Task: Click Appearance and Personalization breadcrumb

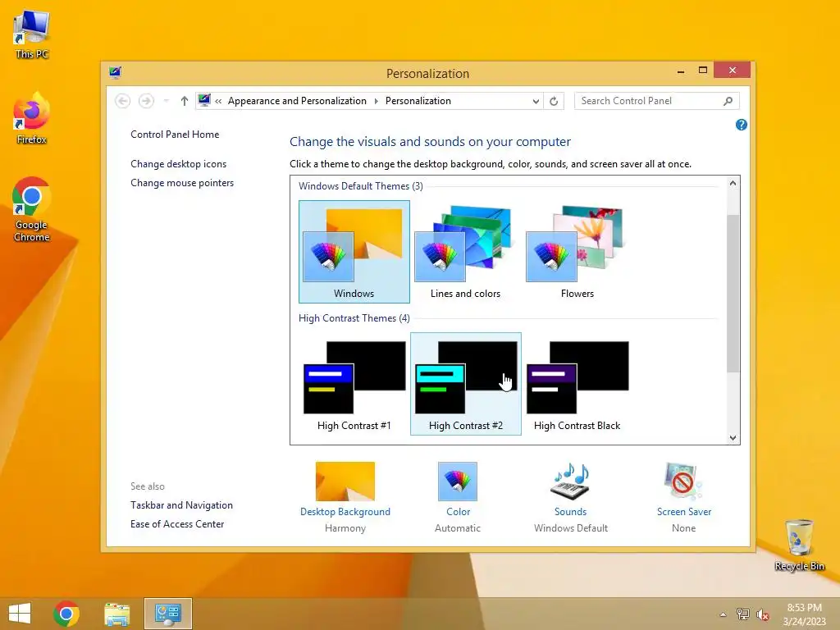Action: (297, 101)
